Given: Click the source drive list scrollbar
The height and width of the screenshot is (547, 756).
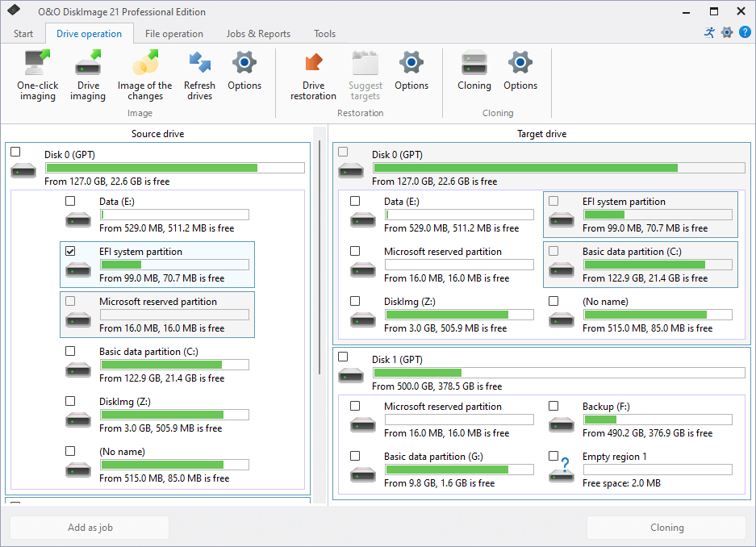Looking at the screenshot, I should pyautogui.click(x=320, y=257).
